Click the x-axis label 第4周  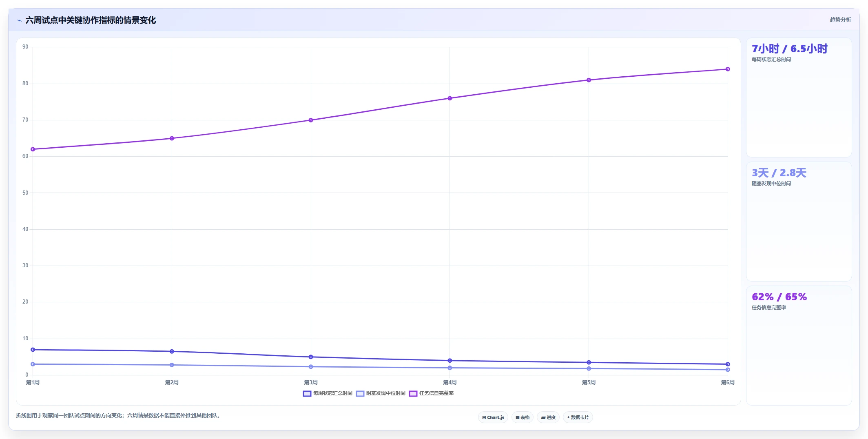tap(450, 382)
